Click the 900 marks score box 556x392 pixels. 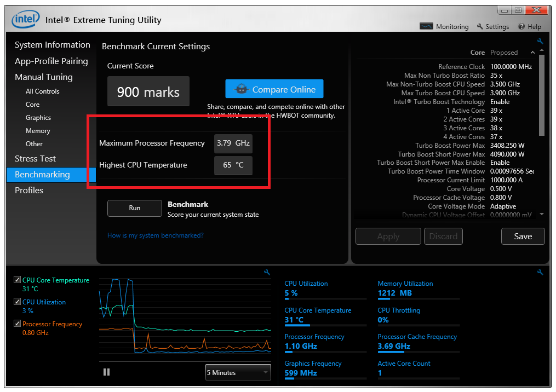(148, 91)
